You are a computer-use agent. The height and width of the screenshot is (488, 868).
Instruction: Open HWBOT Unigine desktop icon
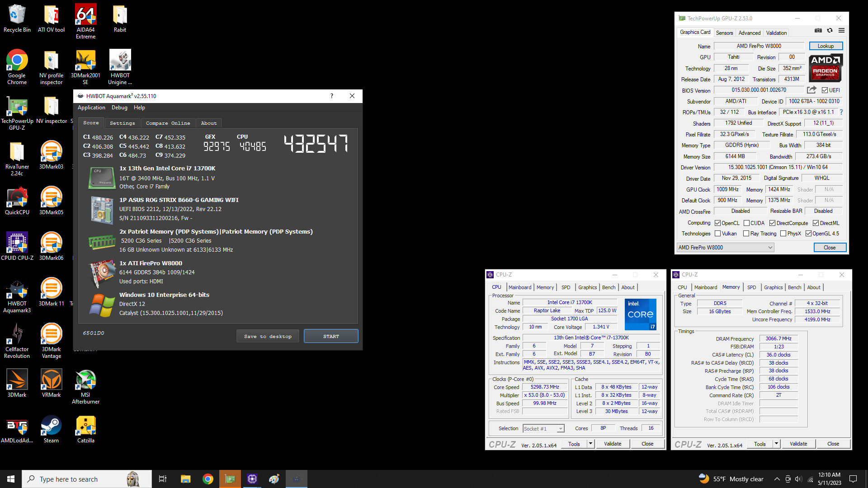[120, 67]
